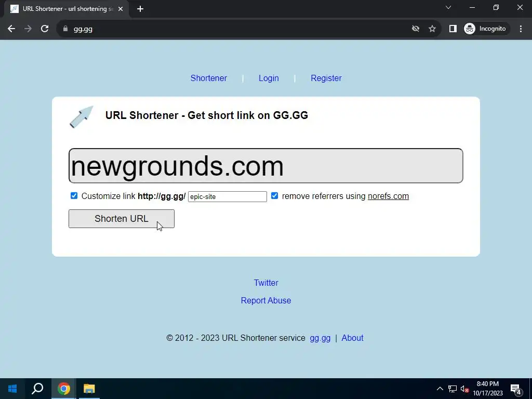Open a new browser tab

(x=140, y=9)
